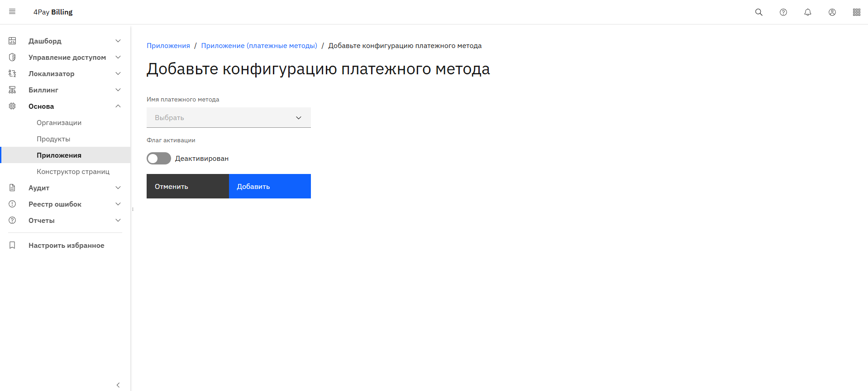Open the help question mark icon
This screenshot has height=391, width=868.
783,12
